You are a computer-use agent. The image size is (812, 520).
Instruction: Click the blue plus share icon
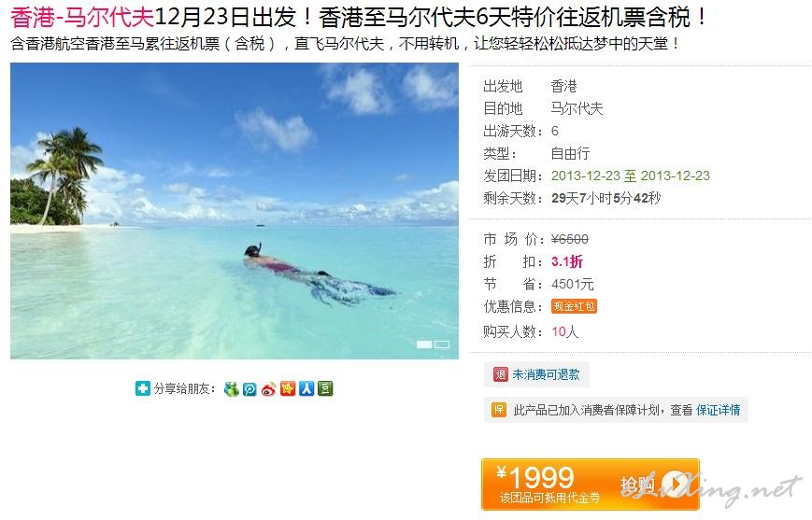pyautogui.click(x=142, y=388)
